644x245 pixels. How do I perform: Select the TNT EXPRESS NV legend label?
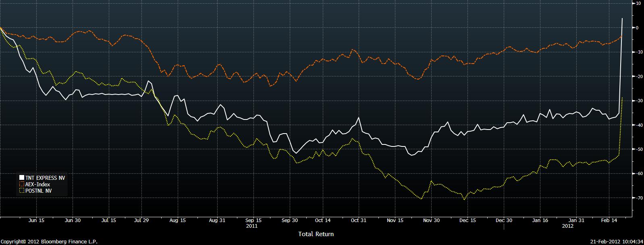tap(45, 177)
